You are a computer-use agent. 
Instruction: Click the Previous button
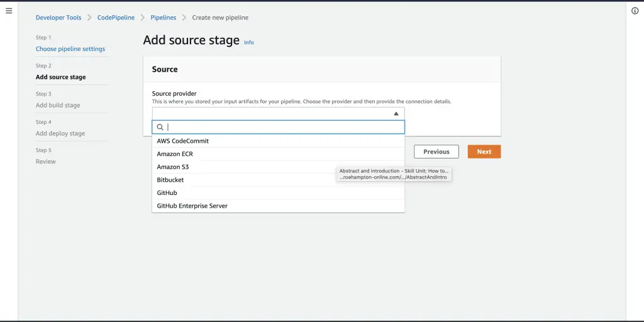[436, 152]
